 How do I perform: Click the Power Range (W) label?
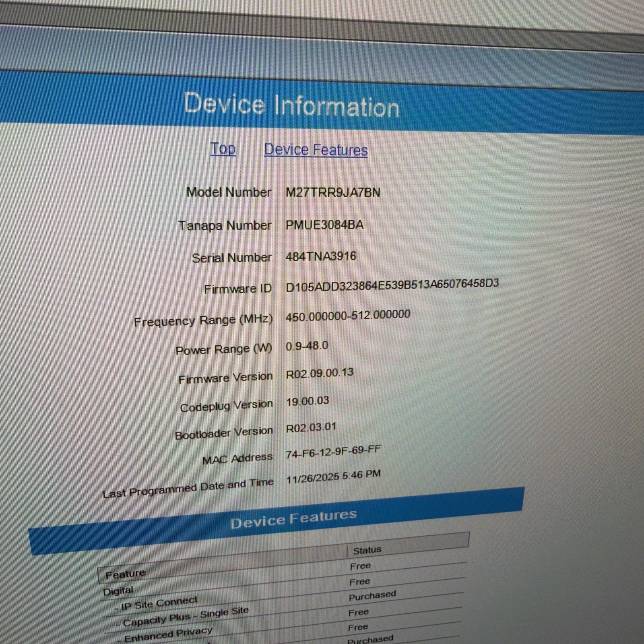(224, 349)
